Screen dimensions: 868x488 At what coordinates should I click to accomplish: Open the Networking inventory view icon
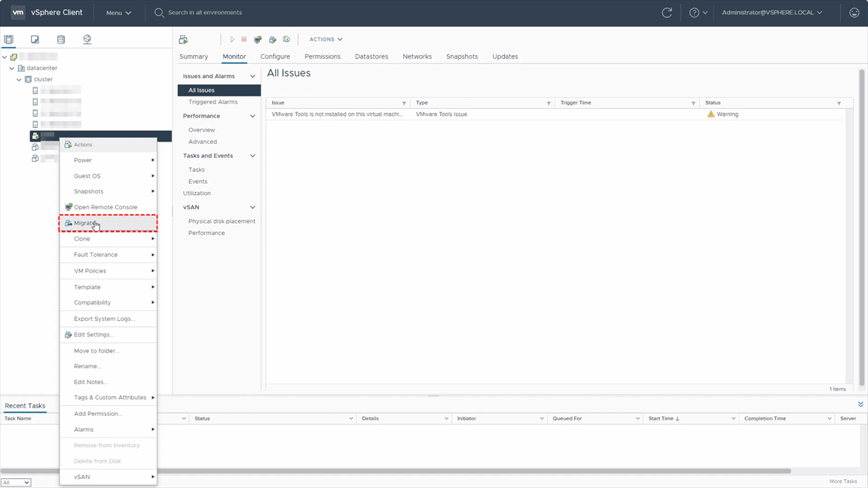(x=87, y=39)
